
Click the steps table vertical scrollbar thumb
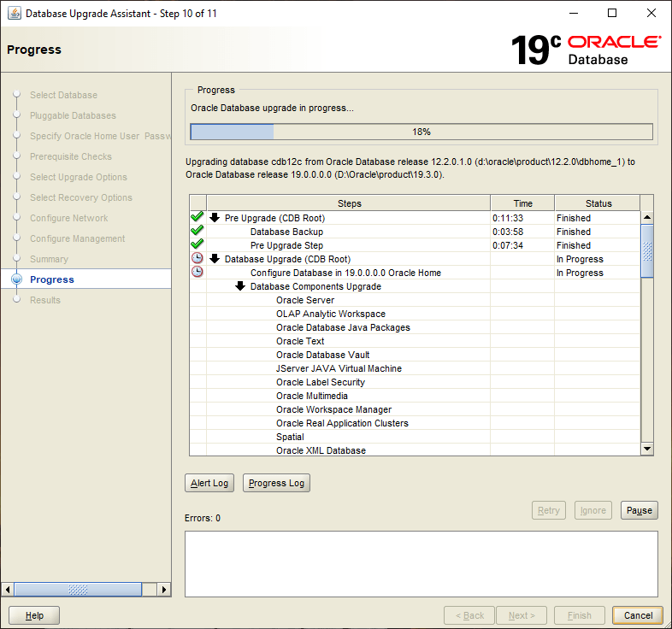click(x=647, y=251)
